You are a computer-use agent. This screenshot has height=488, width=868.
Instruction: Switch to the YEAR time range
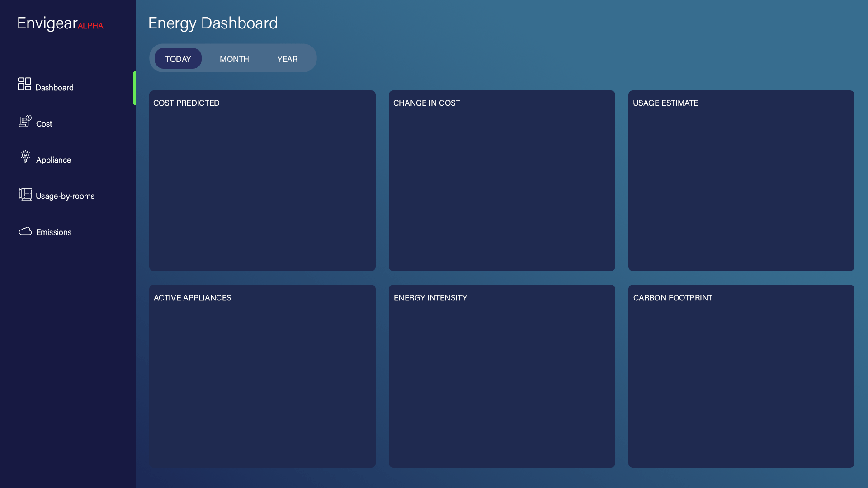click(x=288, y=59)
